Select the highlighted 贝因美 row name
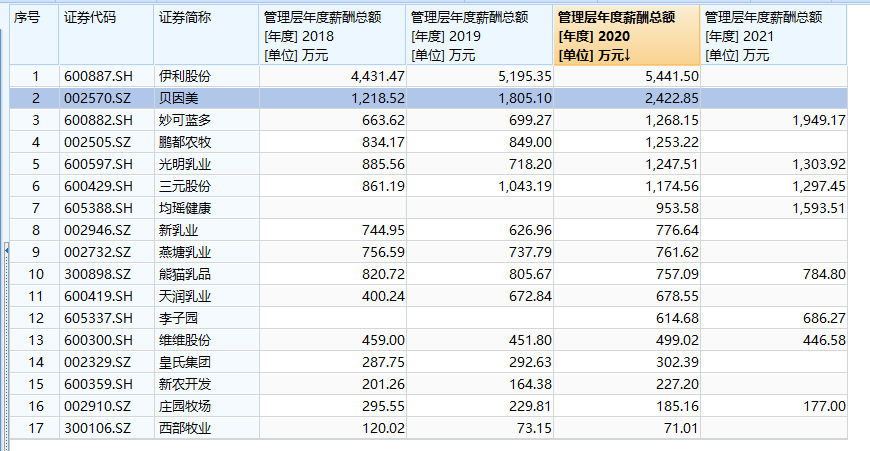Image resolution: width=870 pixels, height=451 pixels. (178, 98)
